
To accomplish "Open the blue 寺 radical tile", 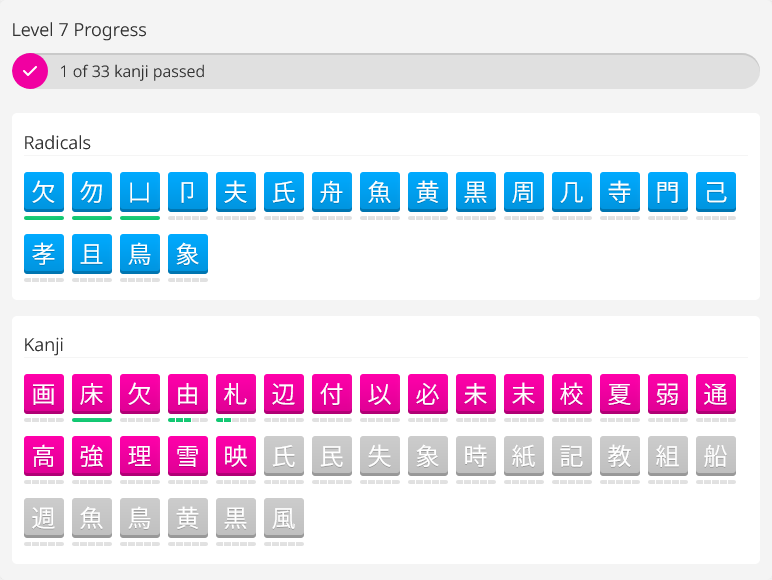I will tap(620, 192).
